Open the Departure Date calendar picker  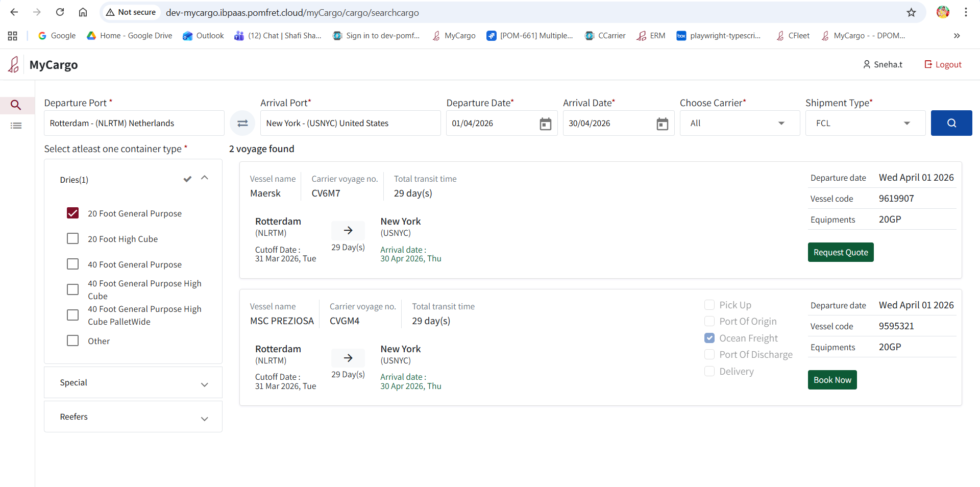545,124
